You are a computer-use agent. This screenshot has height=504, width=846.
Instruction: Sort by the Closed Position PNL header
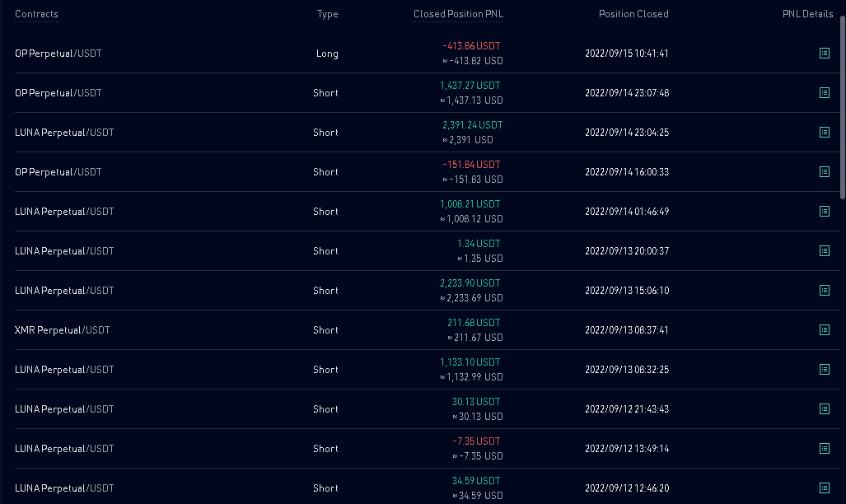point(458,13)
